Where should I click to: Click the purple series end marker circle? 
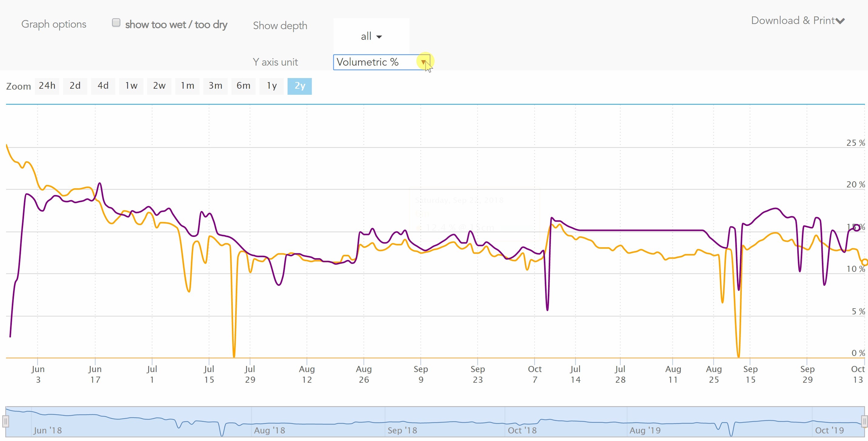pyautogui.click(x=856, y=228)
